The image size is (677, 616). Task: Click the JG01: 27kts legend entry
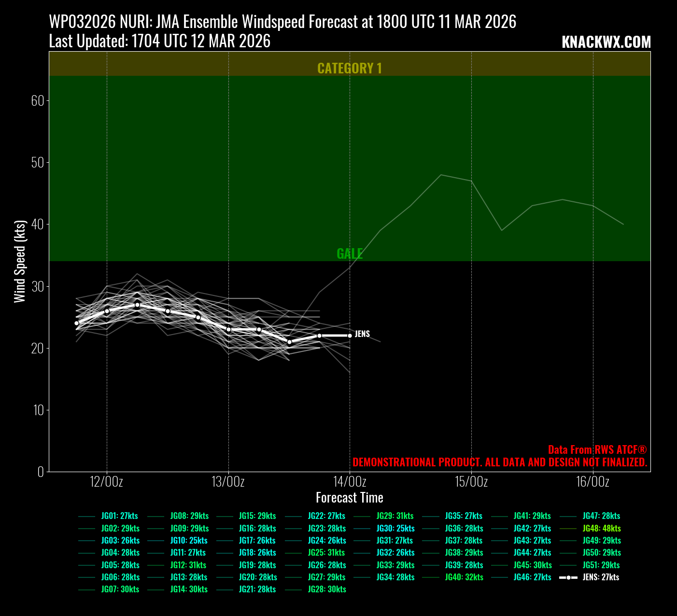tap(119, 516)
